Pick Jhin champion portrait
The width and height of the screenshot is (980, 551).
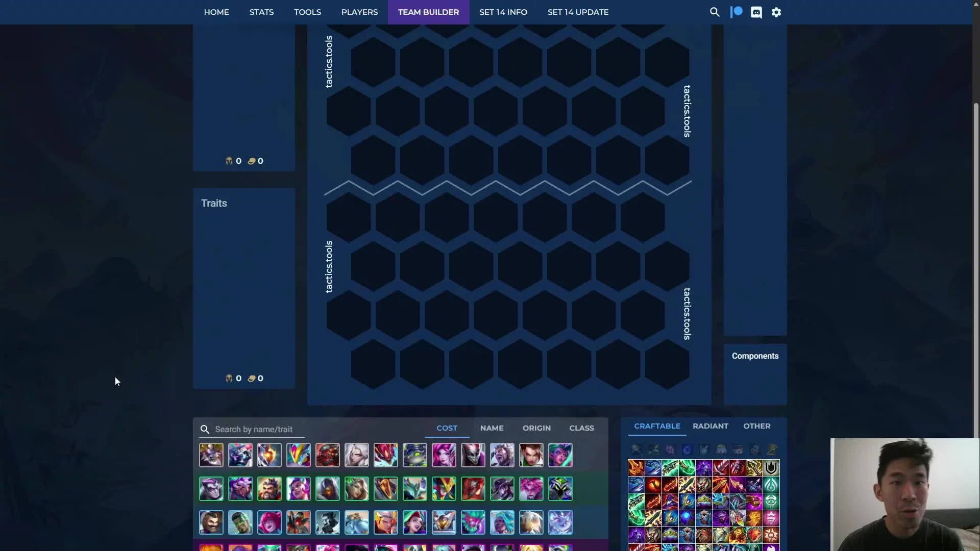click(327, 489)
